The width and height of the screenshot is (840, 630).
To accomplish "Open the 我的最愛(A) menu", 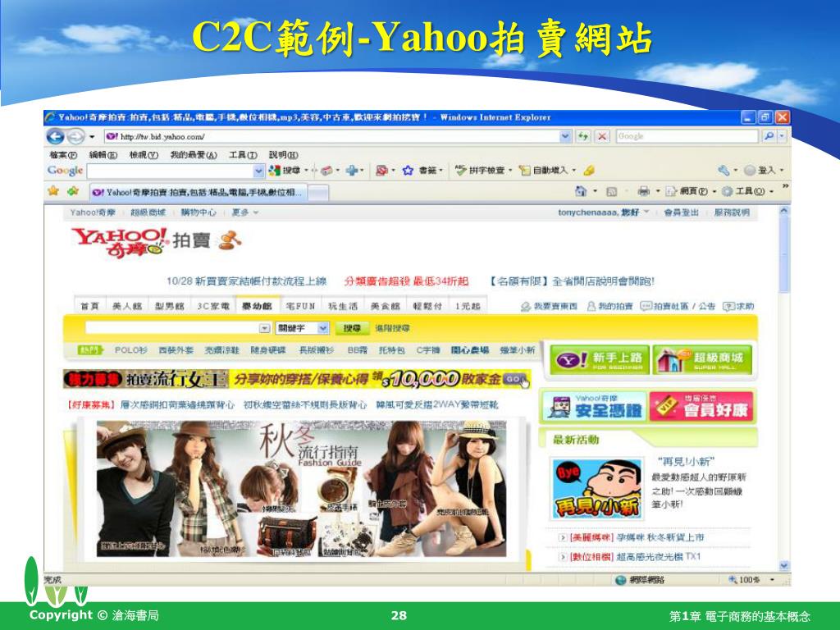I will [194, 155].
